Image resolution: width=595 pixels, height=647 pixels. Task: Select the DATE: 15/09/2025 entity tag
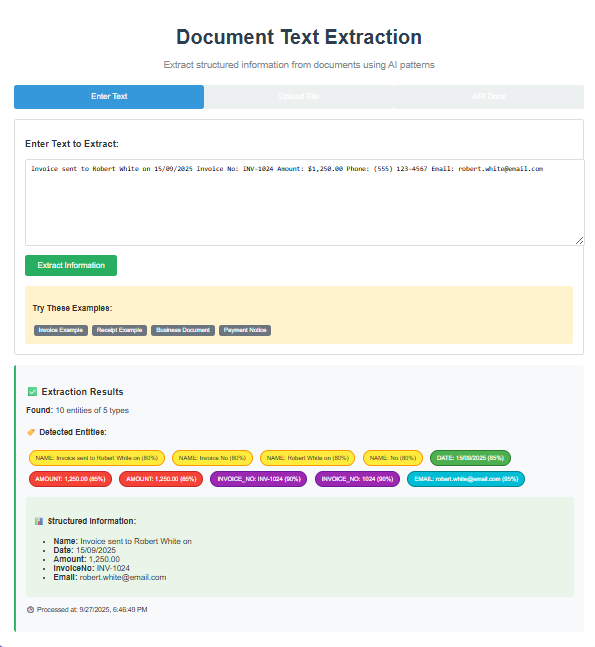pos(470,458)
